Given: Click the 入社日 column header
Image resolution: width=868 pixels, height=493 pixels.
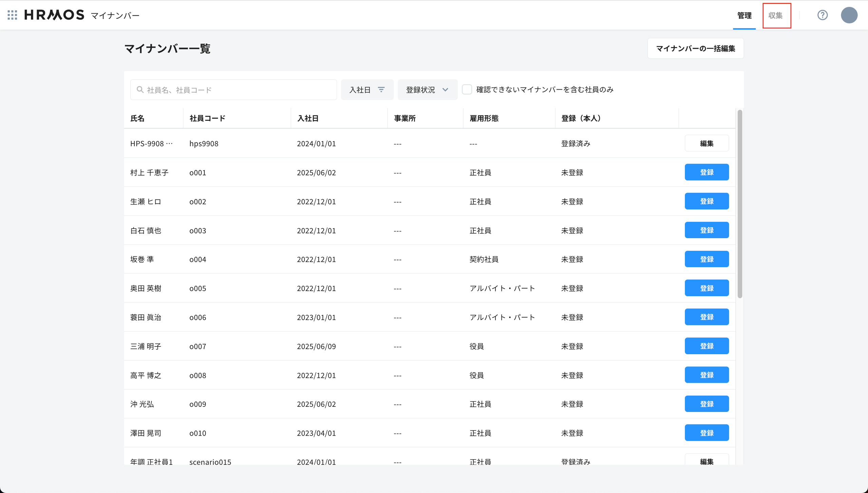Looking at the screenshot, I should point(308,118).
